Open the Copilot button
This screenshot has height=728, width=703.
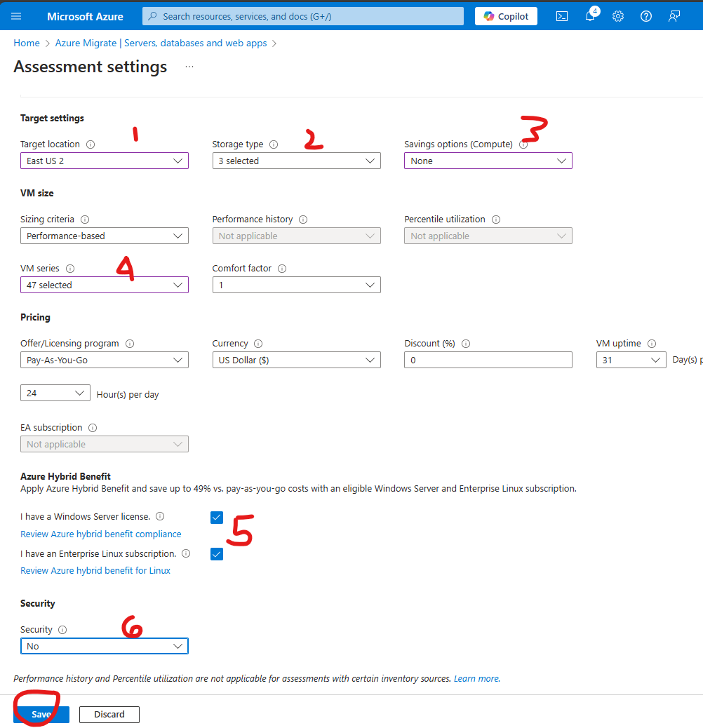506,16
